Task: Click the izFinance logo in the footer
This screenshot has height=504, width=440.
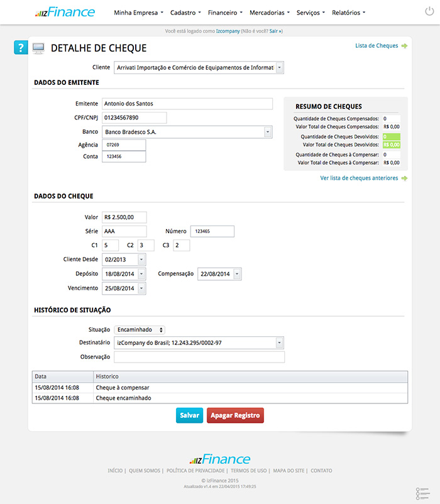Action: tap(220, 459)
